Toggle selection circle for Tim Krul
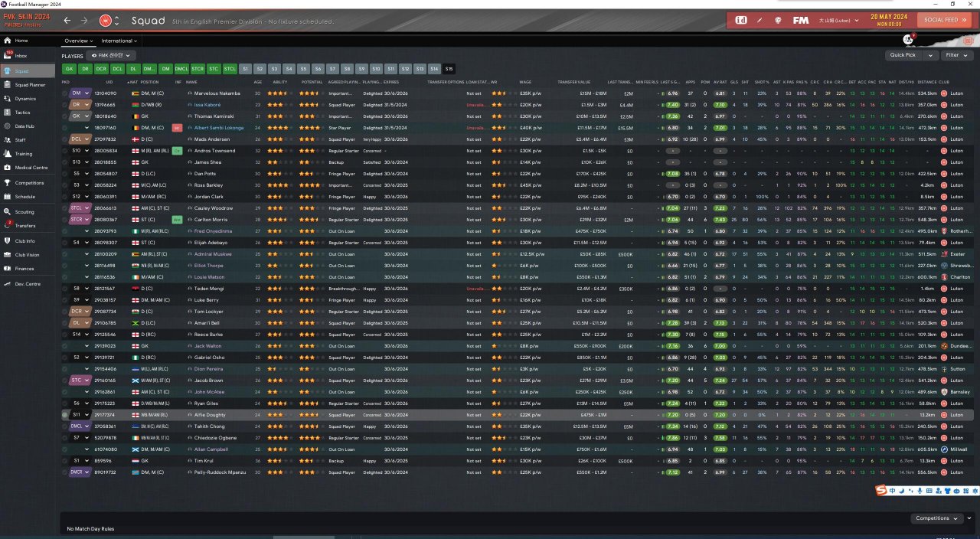Viewport: 980px width, 539px height. pos(65,461)
